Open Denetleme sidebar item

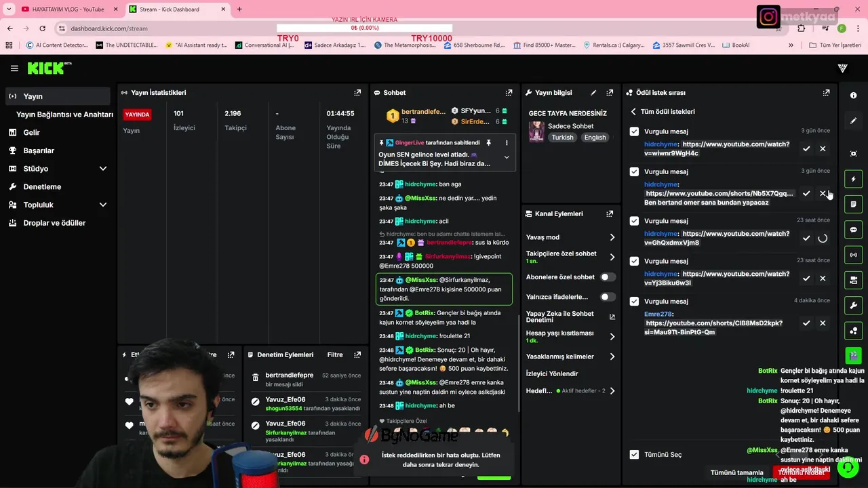coord(58,186)
